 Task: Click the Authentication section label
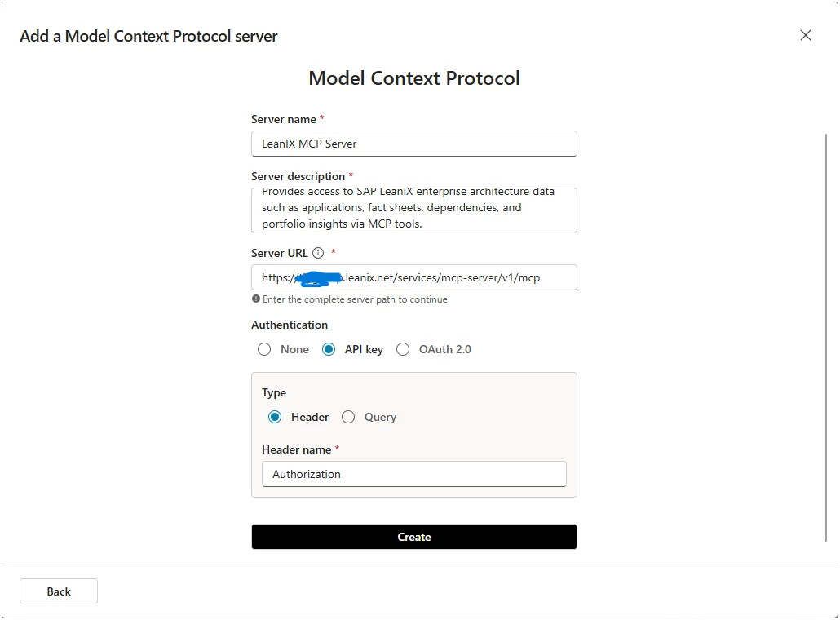[x=290, y=325]
